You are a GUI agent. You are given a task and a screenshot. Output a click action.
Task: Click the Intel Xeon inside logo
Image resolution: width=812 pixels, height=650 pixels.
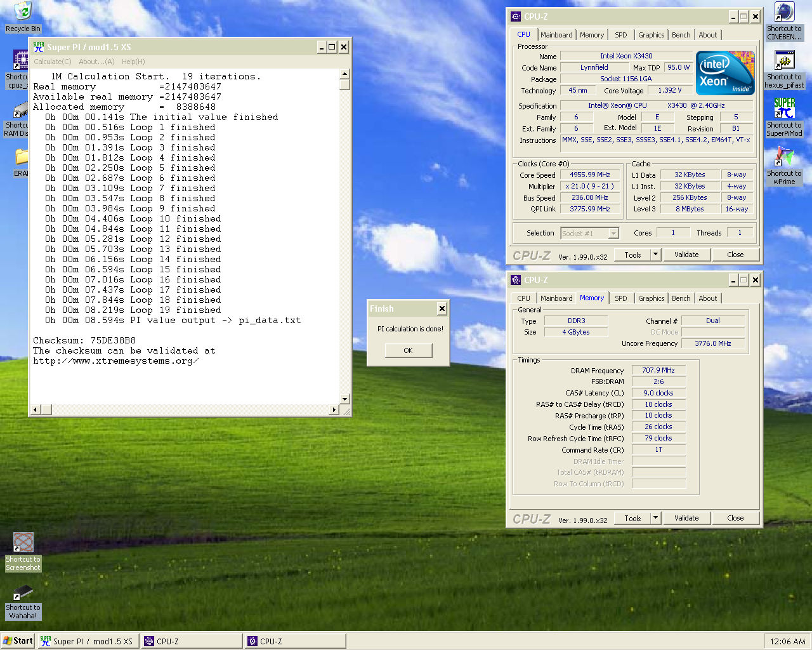(726, 73)
